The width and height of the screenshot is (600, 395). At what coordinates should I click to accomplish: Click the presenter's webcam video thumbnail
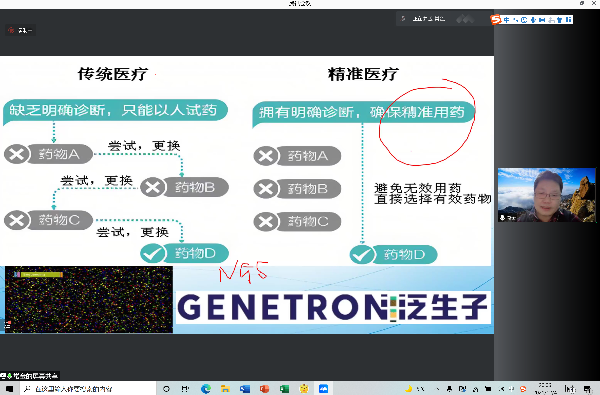[547, 195]
